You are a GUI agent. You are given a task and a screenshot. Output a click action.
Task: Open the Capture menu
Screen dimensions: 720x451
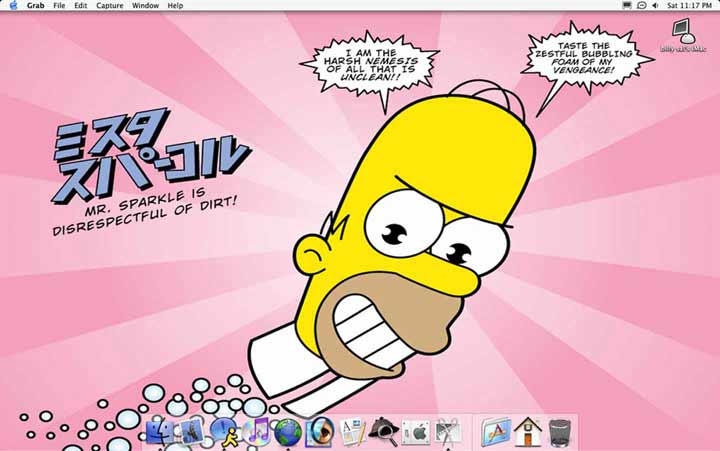(x=110, y=6)
